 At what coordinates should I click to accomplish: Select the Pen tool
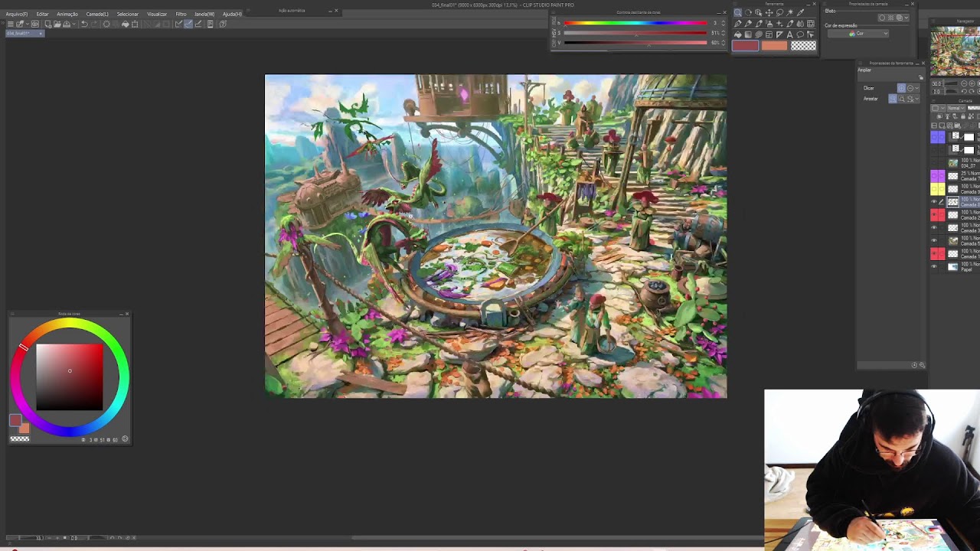tap(737, 24)
